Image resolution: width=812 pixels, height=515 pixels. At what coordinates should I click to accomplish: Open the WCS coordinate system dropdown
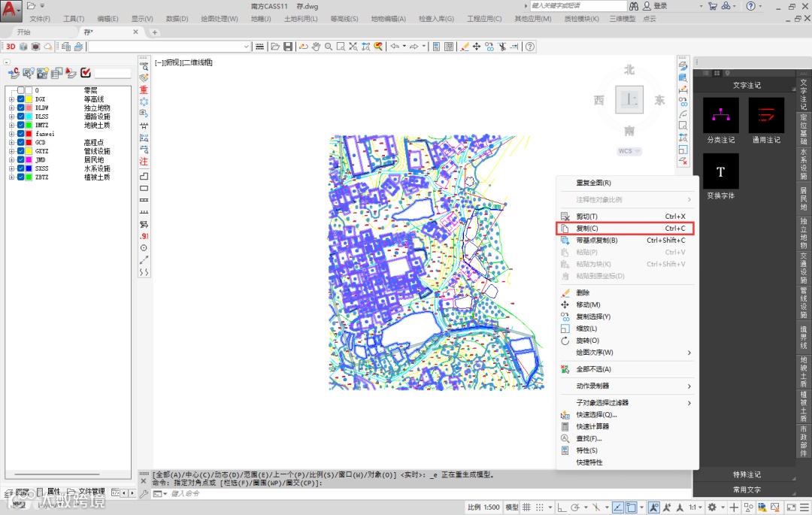[x=629, y=151]
